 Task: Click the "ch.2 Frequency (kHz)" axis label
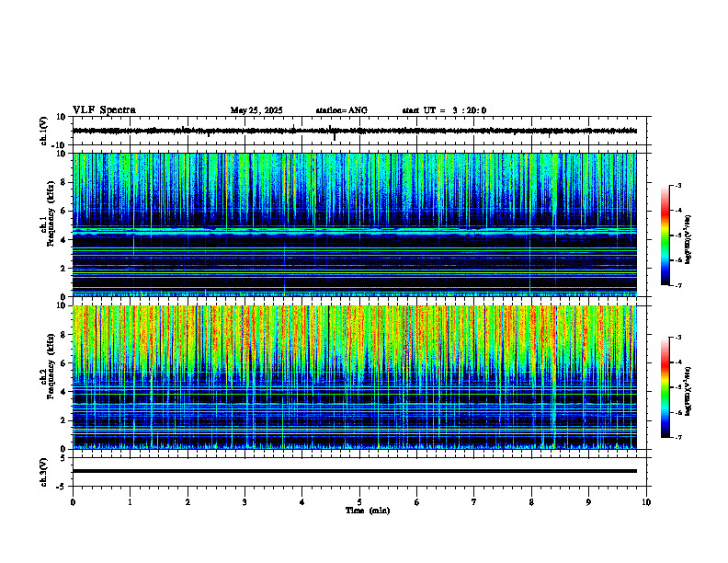(x=48, y=366)
